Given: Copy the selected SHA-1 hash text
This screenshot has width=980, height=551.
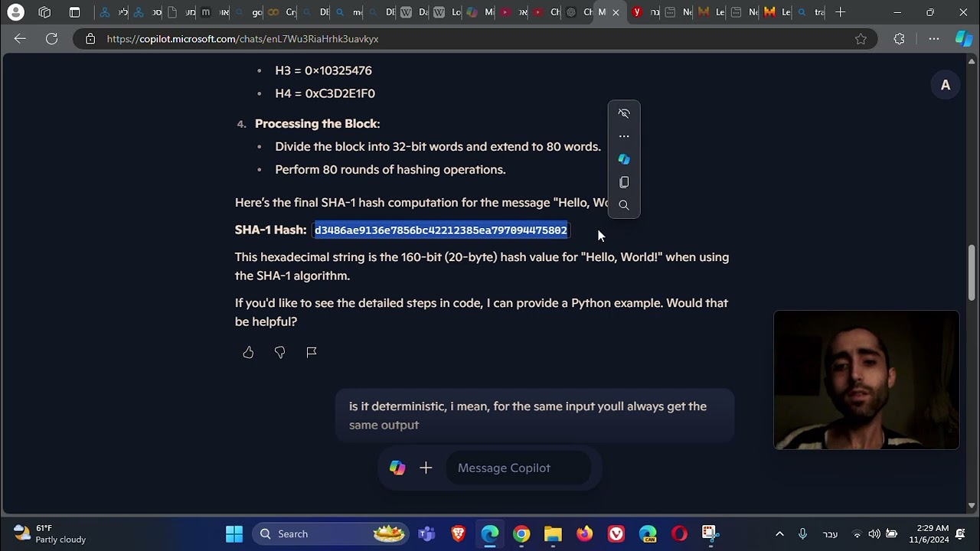Looking at the screenshot, I should (624, 182).
